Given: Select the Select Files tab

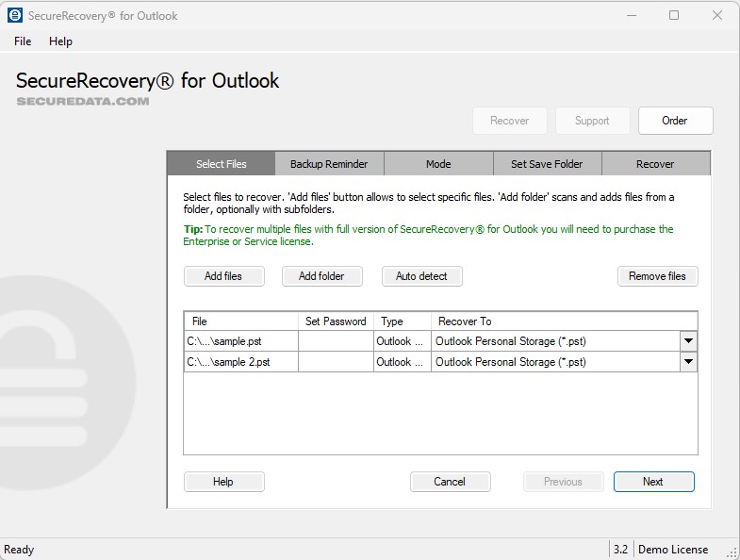Looking at the screenshot, I should tap(222, 164).
